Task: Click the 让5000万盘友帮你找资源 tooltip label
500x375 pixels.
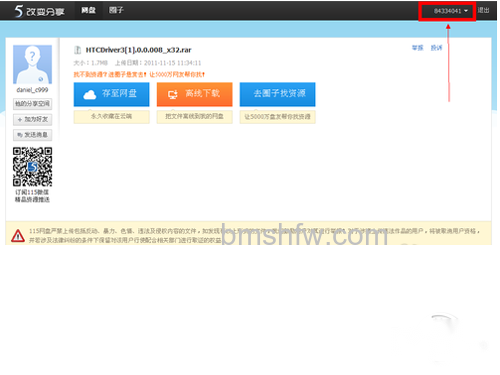Action: tap(277, 117)
